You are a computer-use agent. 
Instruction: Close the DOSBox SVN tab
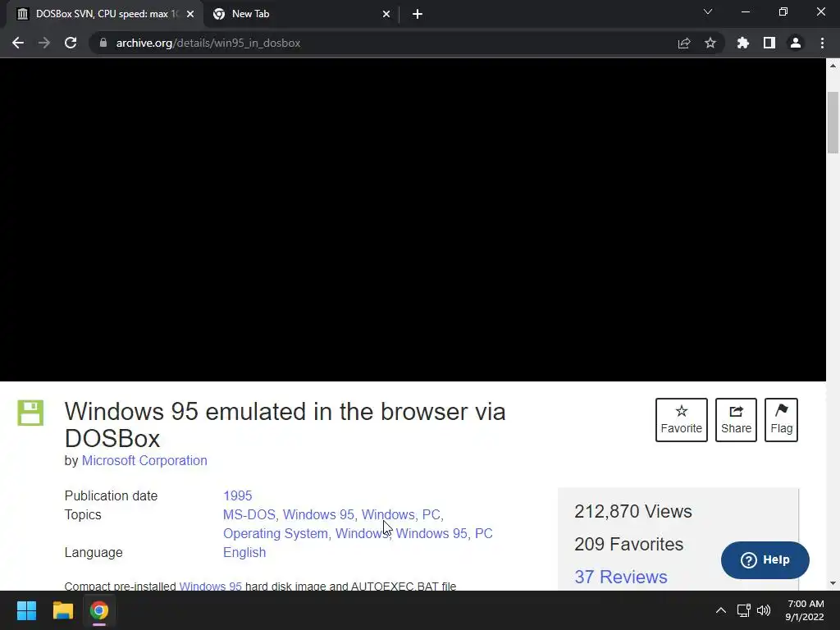(190, 14)
